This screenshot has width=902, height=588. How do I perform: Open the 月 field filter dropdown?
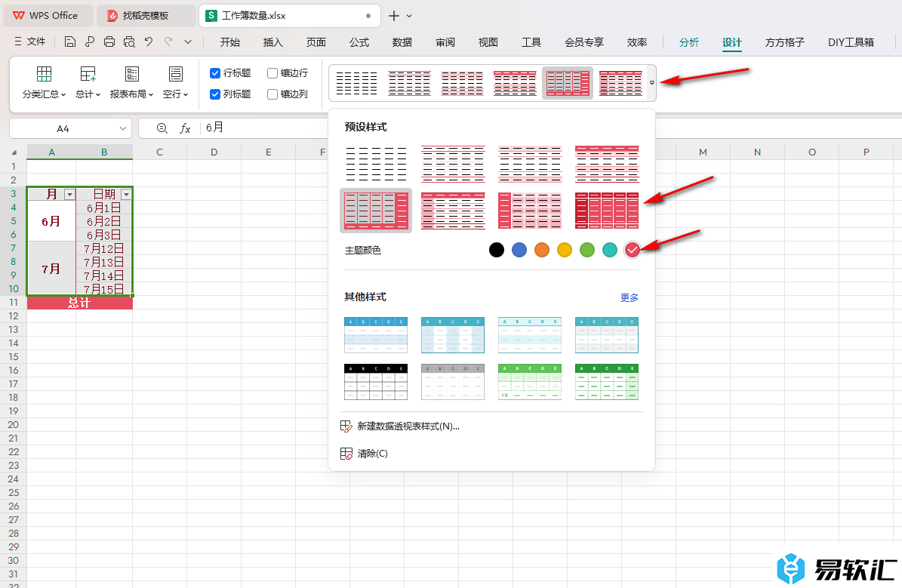tap(69, 195)
